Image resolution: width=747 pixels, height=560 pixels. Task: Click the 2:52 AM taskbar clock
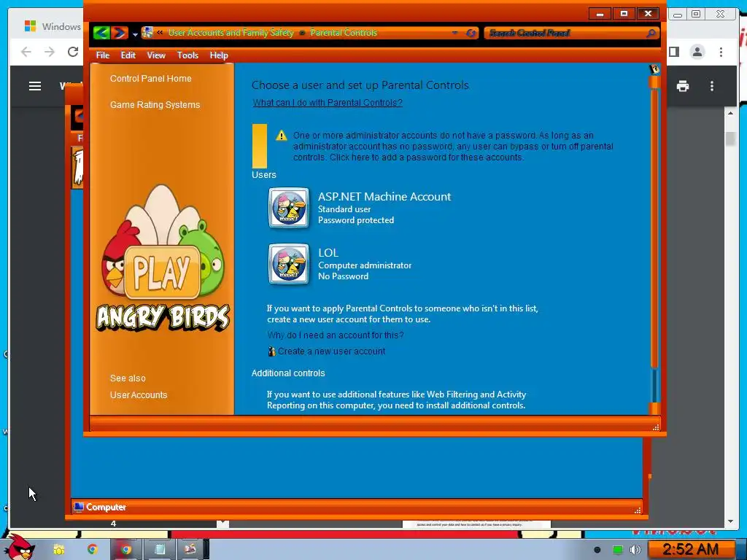(x=691, y=550)
